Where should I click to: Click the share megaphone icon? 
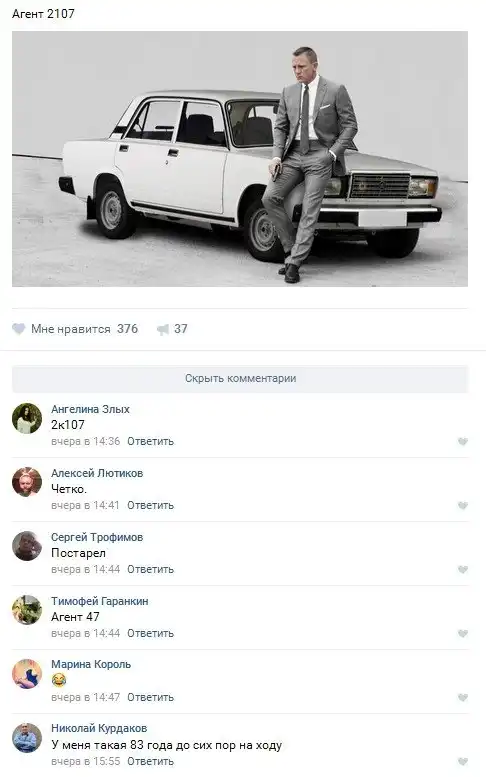tap(162, 329)
